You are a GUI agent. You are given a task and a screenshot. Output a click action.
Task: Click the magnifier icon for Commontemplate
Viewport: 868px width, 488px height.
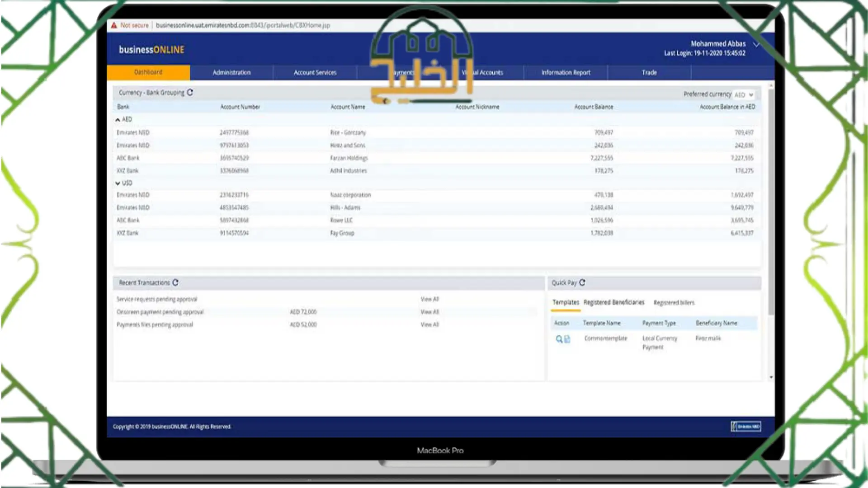pos(559,339)
